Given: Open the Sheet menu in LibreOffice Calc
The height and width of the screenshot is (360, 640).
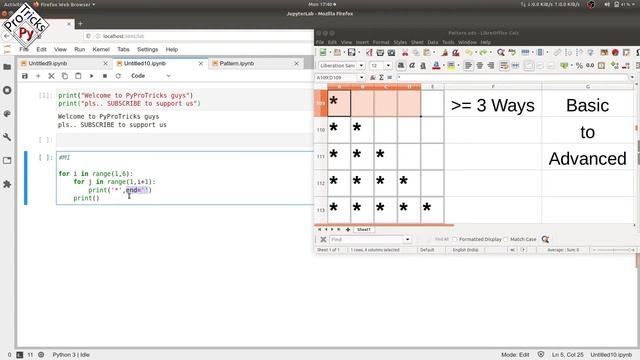Looking at the screenshot, I should (x=417, y=42).
